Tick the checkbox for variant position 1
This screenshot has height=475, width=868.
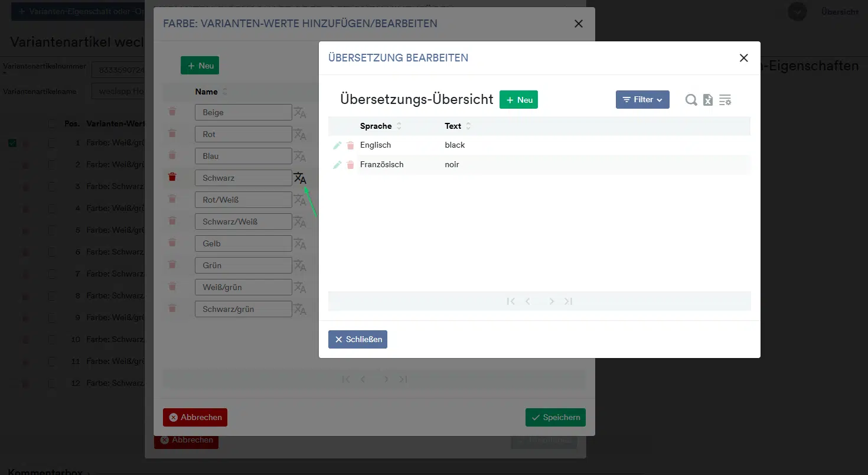[x=53, y=143]
